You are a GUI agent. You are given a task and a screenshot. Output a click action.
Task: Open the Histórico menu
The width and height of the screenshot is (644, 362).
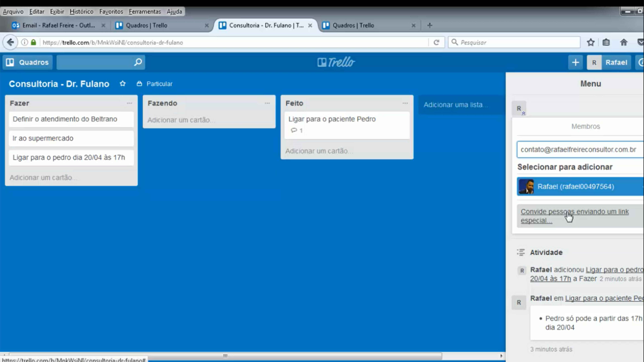coord(81,12)
